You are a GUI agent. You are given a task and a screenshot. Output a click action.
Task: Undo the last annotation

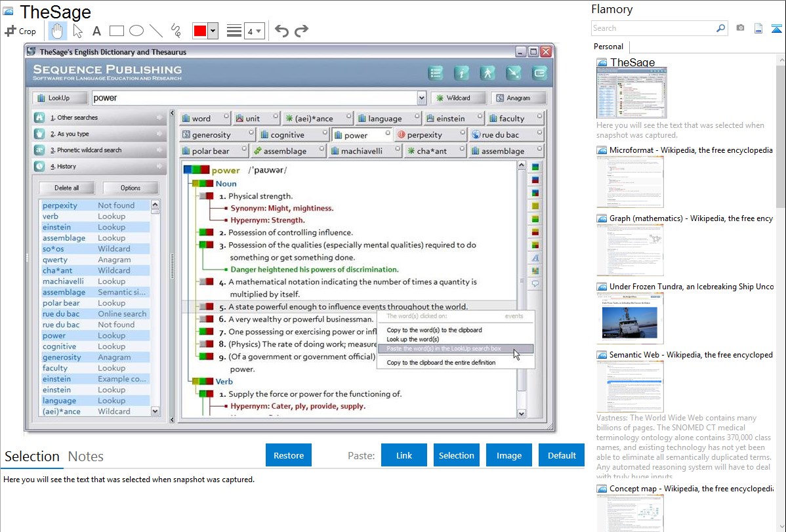pyautogui.click(x=281, y=31)
